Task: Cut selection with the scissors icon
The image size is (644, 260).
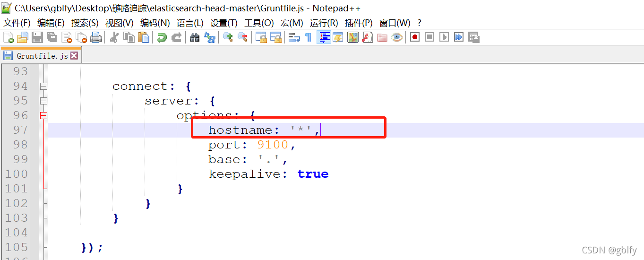Action: click(114, 37)
